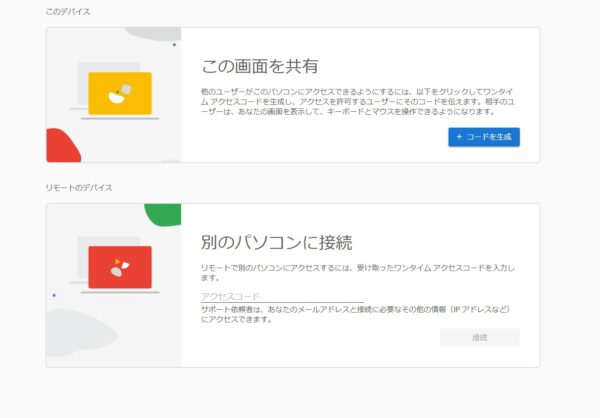
Task: Click the このデバイス section label
Action: 65,11
